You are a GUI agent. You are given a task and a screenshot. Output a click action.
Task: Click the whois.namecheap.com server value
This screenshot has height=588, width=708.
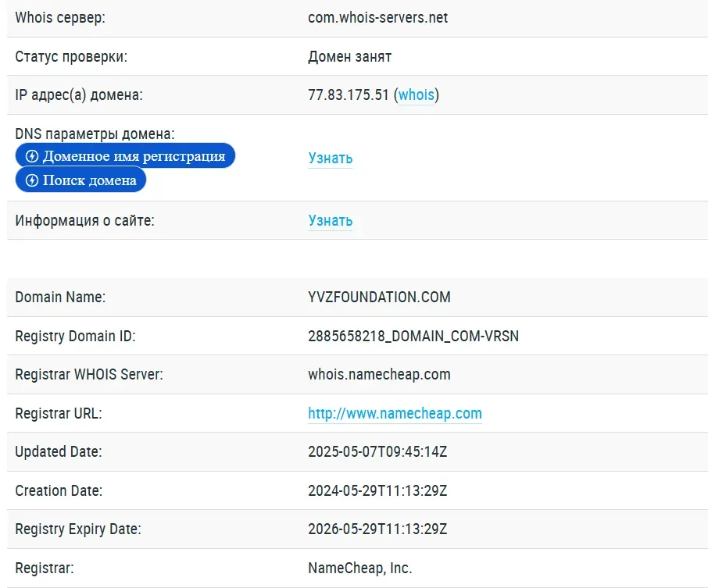click(379, 375)
